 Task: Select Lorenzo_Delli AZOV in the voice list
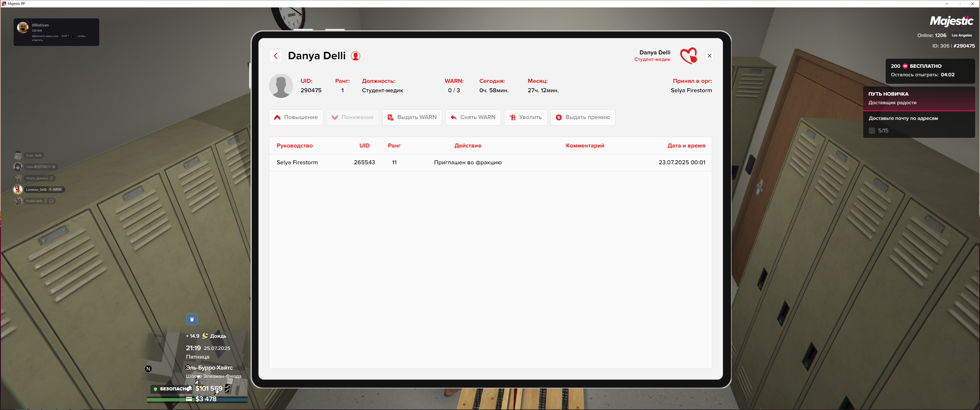39,189
